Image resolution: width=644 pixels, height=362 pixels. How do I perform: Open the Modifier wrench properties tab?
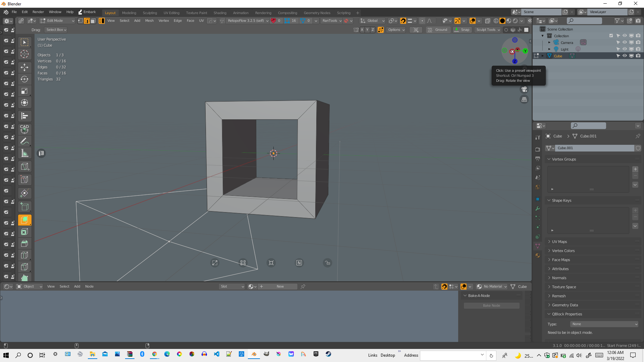(x=538, y=208)
